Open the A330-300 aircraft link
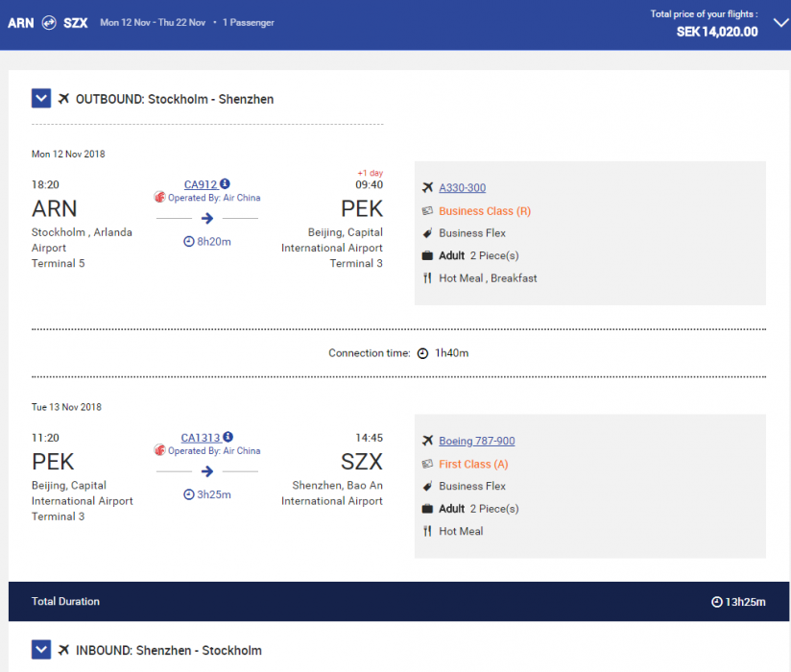 (462, 188)
